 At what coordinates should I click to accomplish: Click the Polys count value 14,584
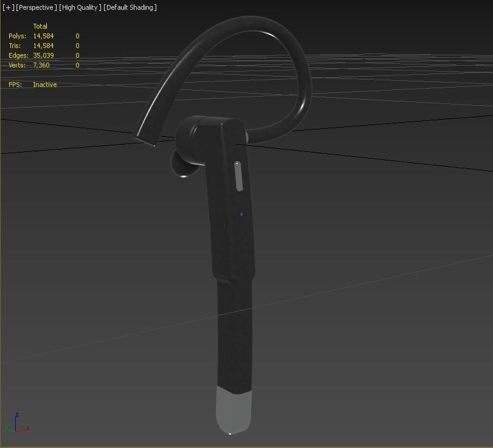(43, 36)
